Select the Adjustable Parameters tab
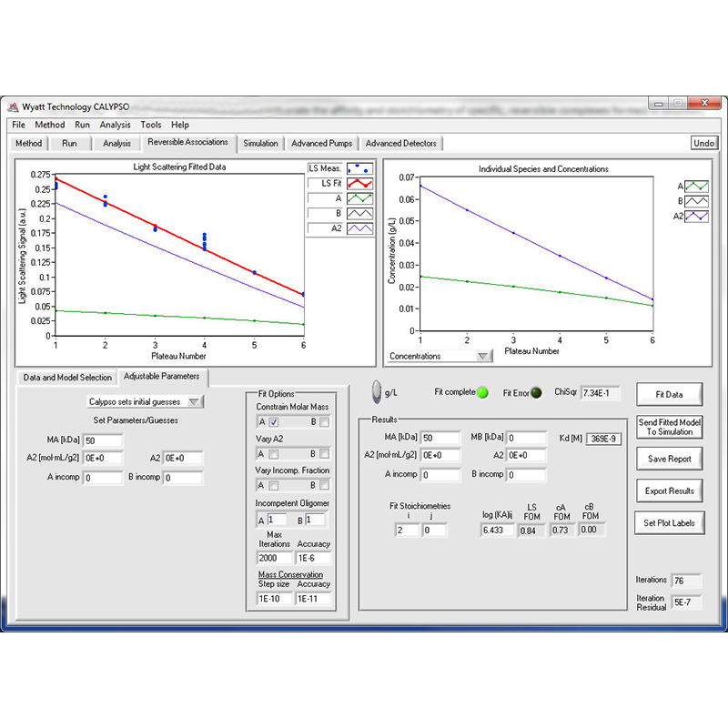This screenshot has width=728, height=728. click(x=162, y=377)
